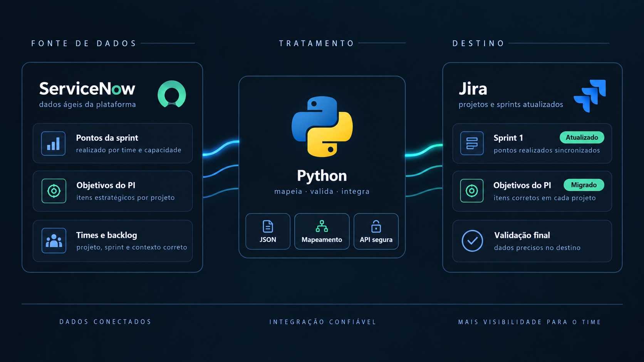Click the Validação final heading
644x362 pixels.
click(522, 235)
